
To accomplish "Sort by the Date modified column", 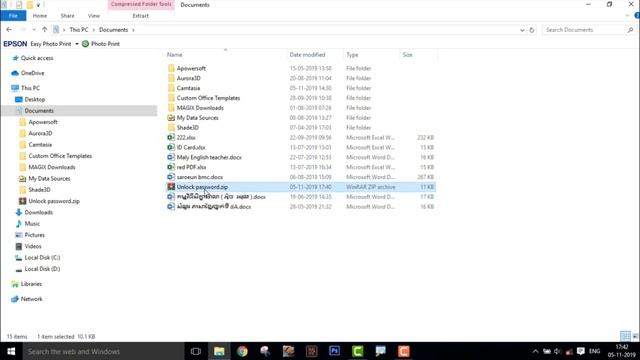I will (x=307, y=55).
